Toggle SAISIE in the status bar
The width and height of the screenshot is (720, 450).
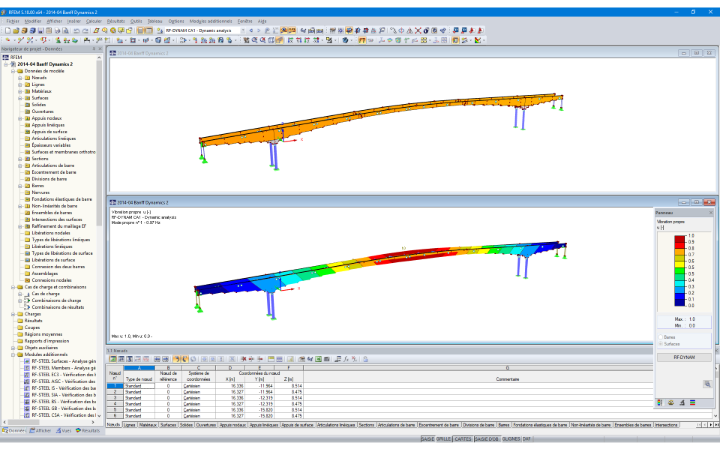coord(428,439)
